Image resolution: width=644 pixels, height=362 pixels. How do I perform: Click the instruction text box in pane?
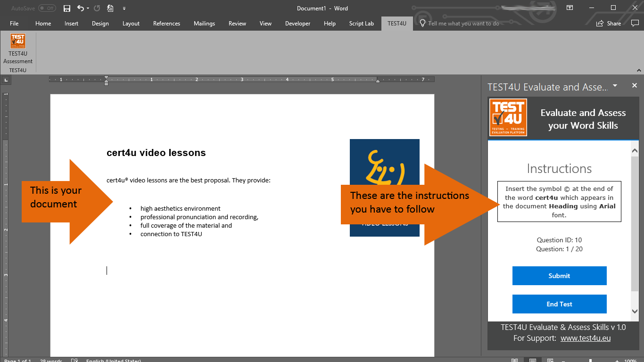click(x=559, y=201)
